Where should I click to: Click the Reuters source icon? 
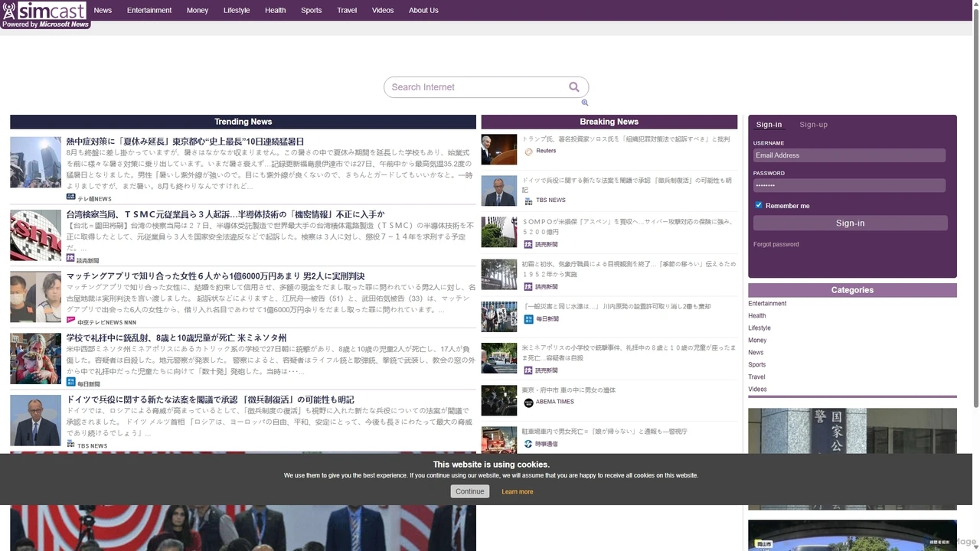528,152
